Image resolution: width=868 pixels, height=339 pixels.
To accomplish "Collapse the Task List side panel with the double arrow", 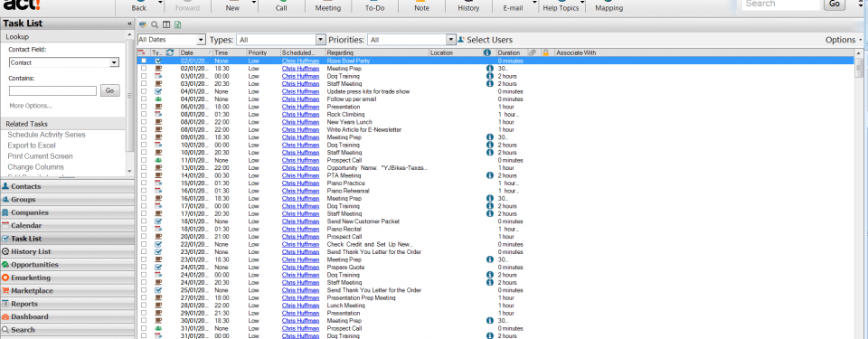I will [129, 24].
